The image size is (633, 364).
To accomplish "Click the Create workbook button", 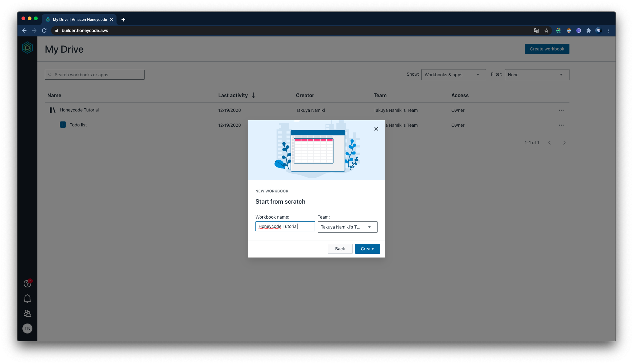I will click(x=547, y=49).
